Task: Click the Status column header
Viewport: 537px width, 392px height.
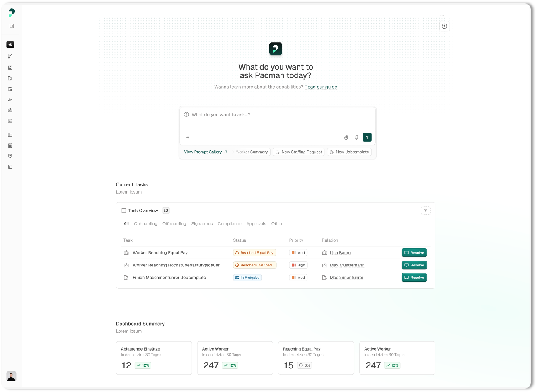Action: [239, 240]
